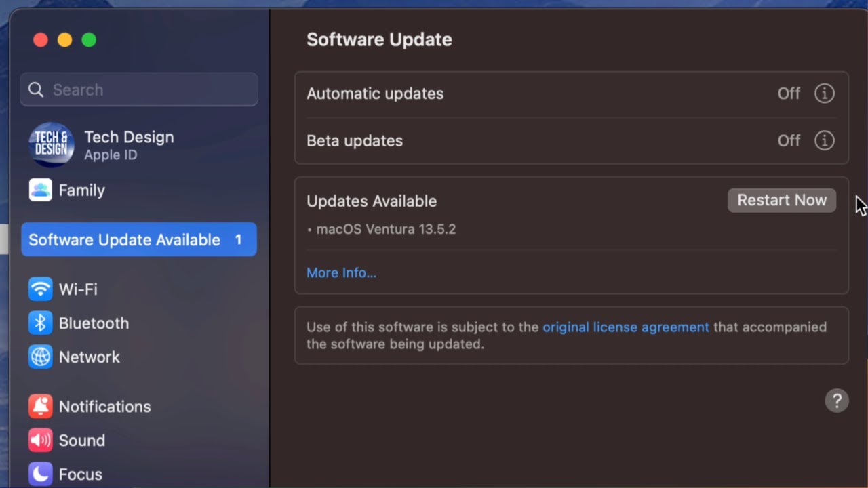The width and height of the screenshot is (868, 488).
Task: Click the macOS Ventura 13.5.2 entry
Action: point(386,229)
